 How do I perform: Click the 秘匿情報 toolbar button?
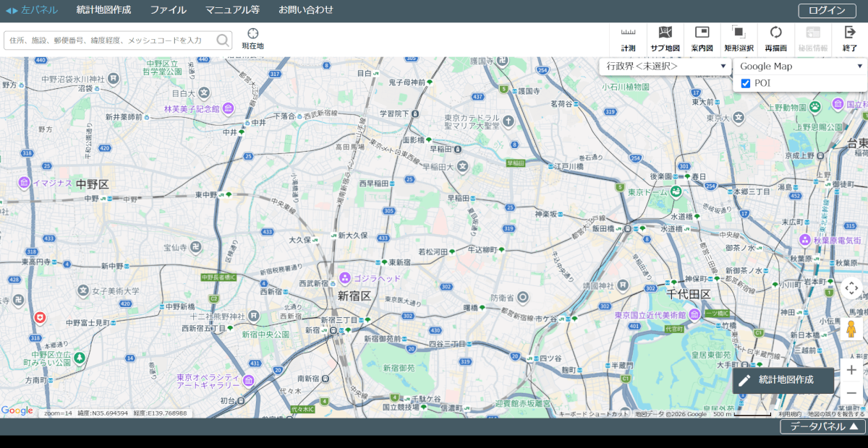(x=813, y=39)
